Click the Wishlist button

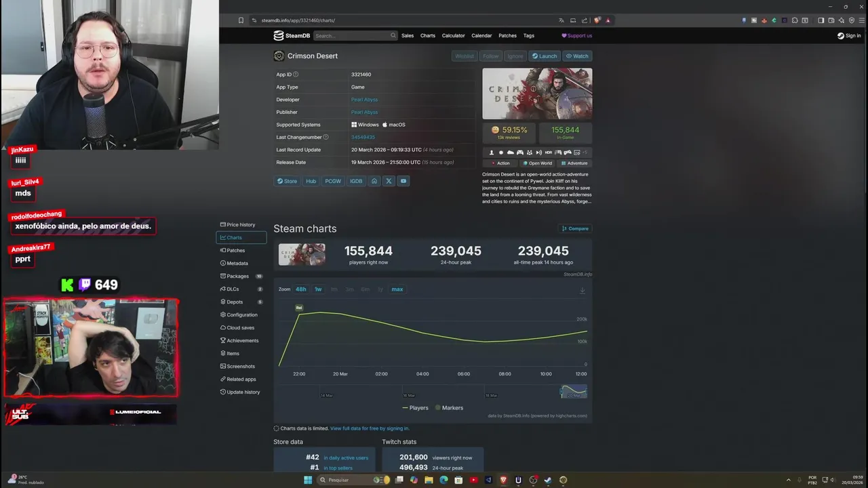465,56
